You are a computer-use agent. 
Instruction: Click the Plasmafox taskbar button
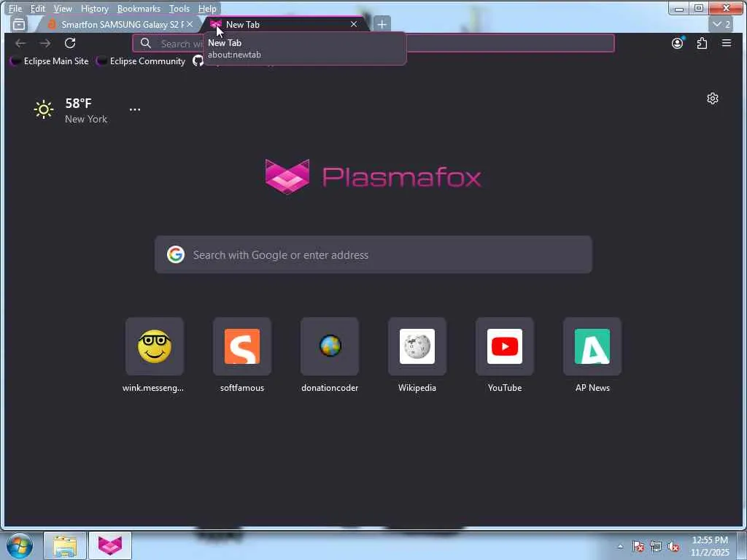tap(110, 545)
